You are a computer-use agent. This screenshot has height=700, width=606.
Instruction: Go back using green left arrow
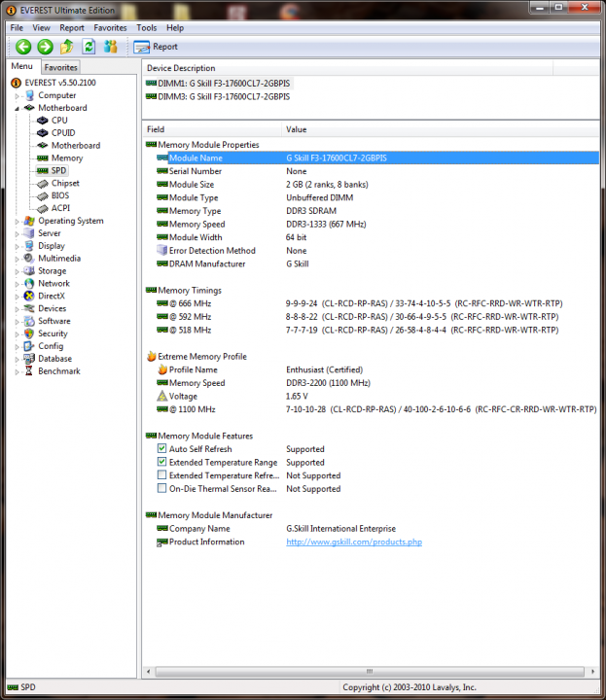pyautogui.click(x=23, y=47)
